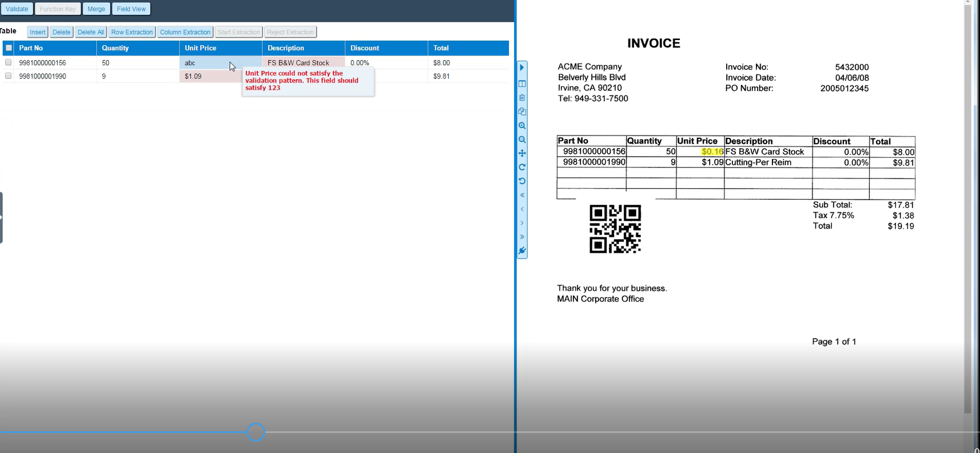
Task: Click the Merge menu button
Action: point(96,9)
